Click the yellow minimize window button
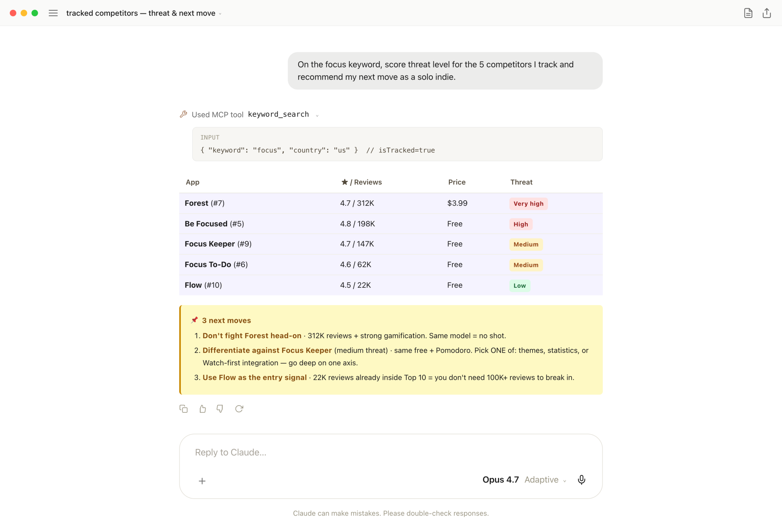The height and width of the screenshot is (532, 782). (24, 13)
